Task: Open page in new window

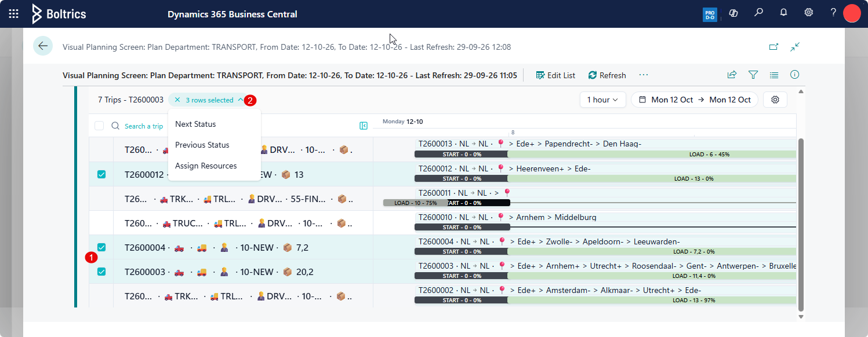Action: click(x=773, y=47)
